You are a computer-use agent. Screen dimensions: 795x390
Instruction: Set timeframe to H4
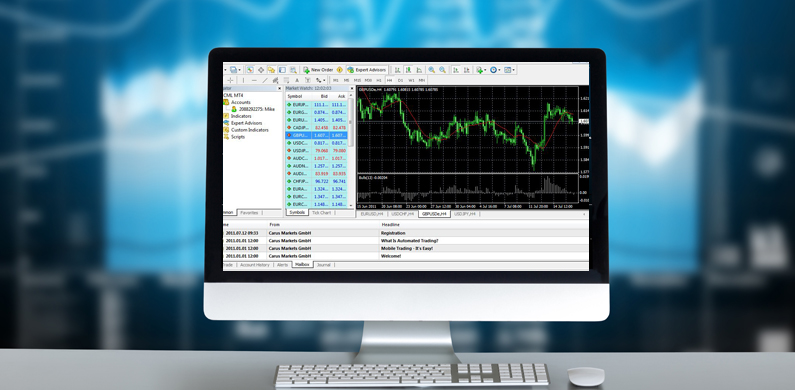click(389, 80)
